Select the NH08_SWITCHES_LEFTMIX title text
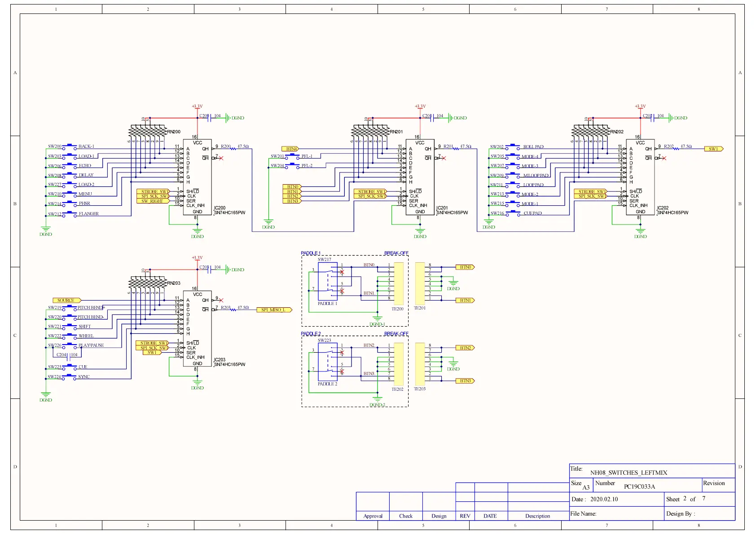This screenshot has height=535, width=756. point(629,473)
